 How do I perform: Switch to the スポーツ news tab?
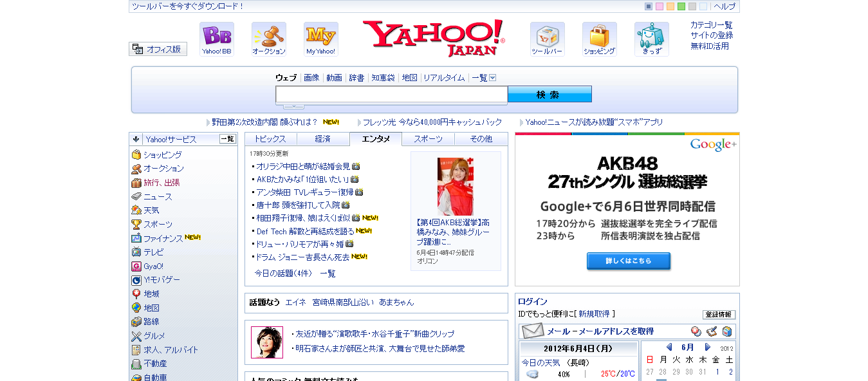[429, 139]
